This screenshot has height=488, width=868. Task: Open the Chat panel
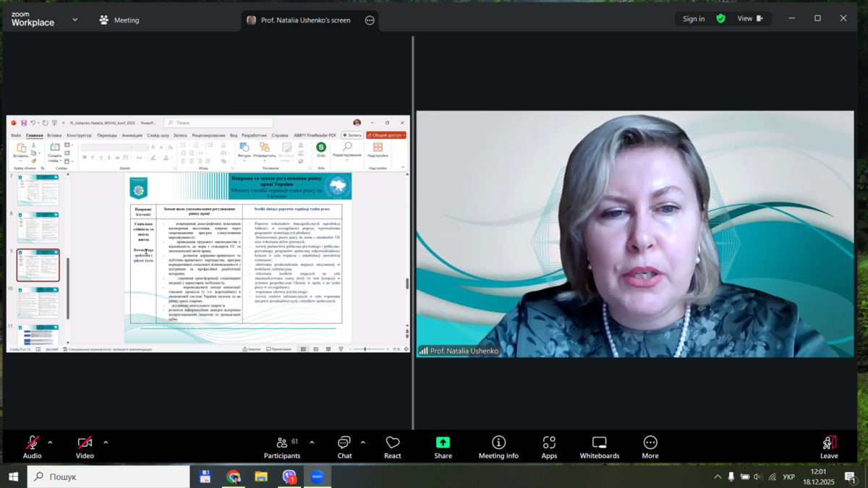tap(344, 448)
